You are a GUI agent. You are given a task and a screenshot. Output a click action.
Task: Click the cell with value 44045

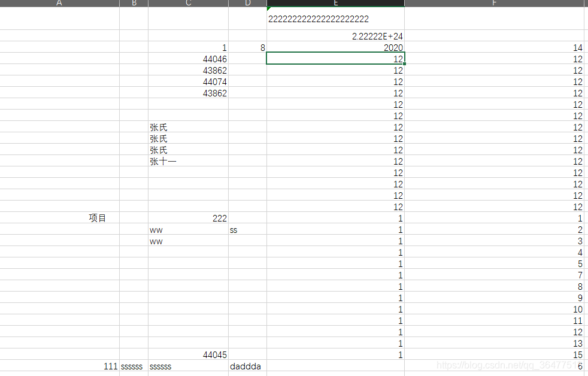(188, 354)
